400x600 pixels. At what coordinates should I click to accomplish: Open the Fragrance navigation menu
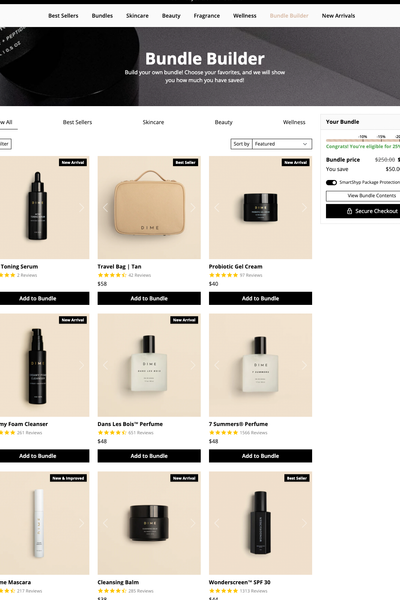pyautogui.click(x=207, y=16)
